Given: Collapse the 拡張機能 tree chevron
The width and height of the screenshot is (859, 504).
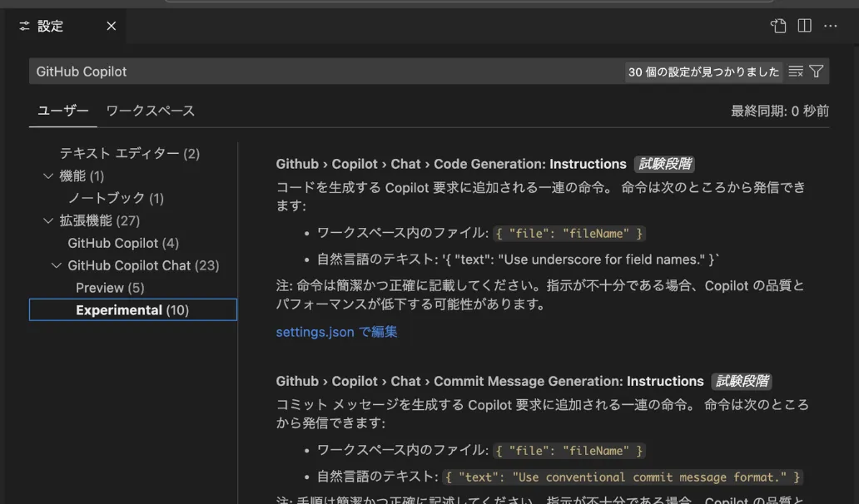Looking at the screenshot, I should pos(48,221).
